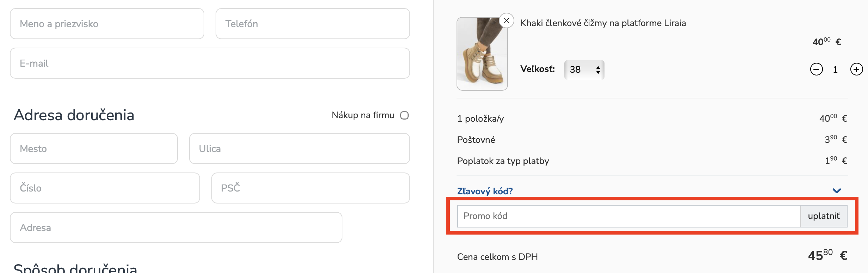Screen dimensions: 868x273
Task: Increase product quantity with plus icon
Action: (x=856, y=69)
